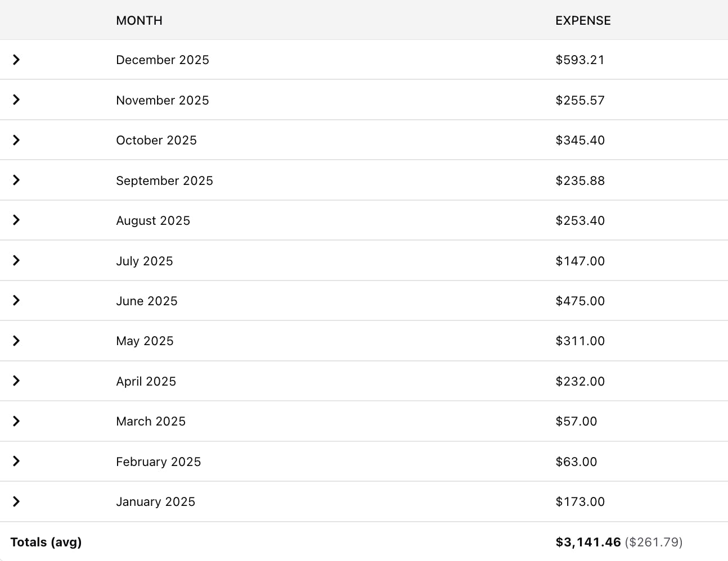
Task: Expand the April 2025 row chevron
Action: (16, 381)
